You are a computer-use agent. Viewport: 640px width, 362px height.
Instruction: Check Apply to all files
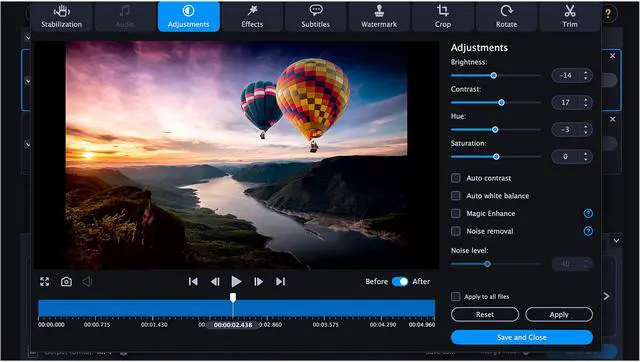456,297
